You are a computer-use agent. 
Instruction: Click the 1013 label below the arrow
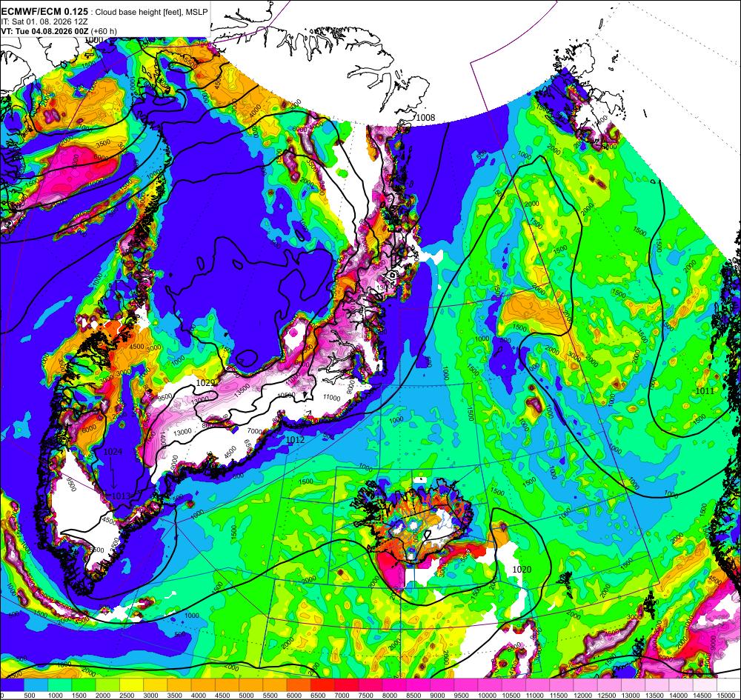pos(121,496)
